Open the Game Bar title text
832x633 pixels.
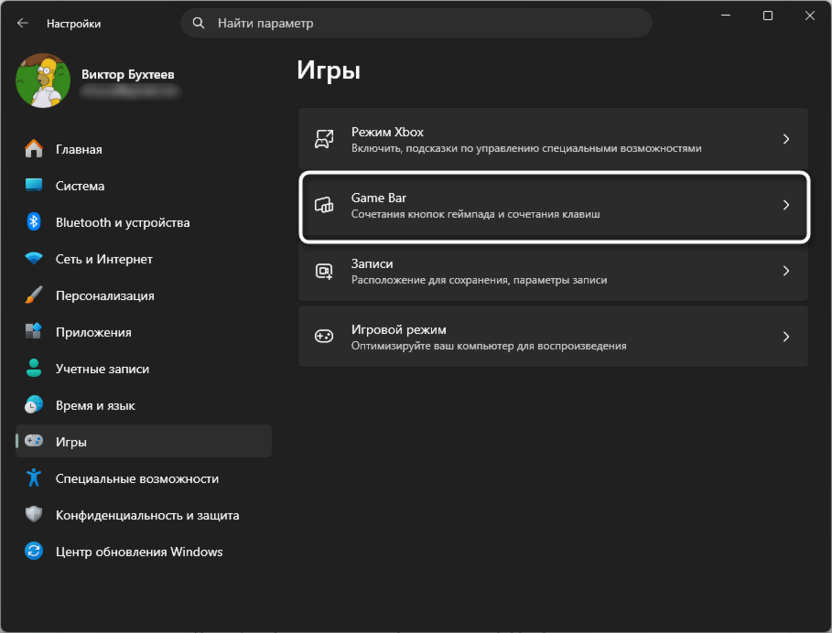[x=379, y=197]
